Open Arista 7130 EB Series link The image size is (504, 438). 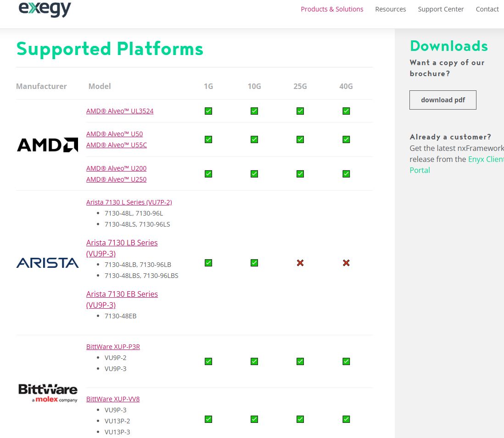pyautogui.click(x=122, y=294)
